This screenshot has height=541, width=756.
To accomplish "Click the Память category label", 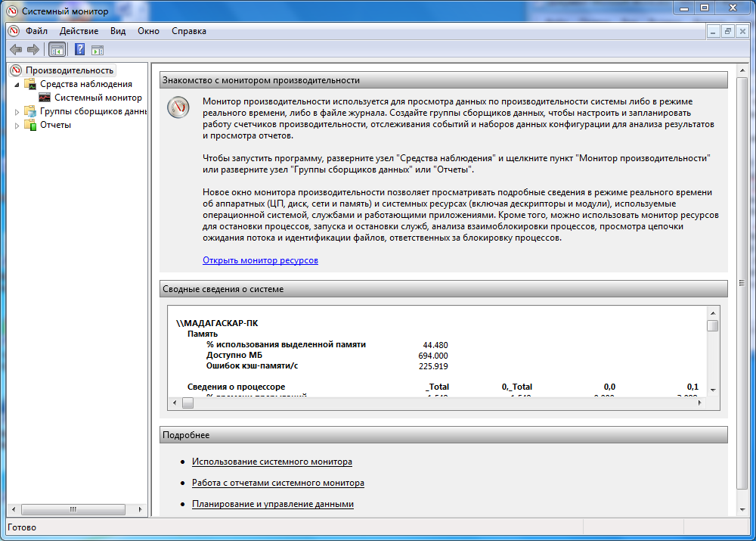I will pyautogui.click(x=203, y=334).
